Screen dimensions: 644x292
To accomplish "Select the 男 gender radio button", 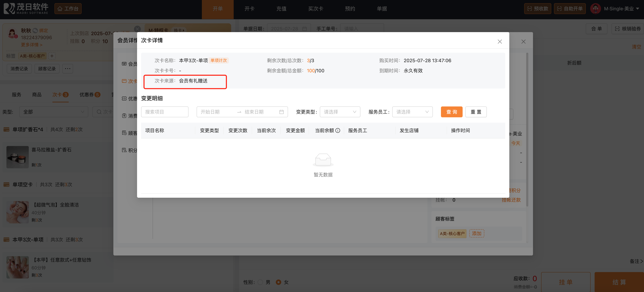I will (x=260, y=282).
